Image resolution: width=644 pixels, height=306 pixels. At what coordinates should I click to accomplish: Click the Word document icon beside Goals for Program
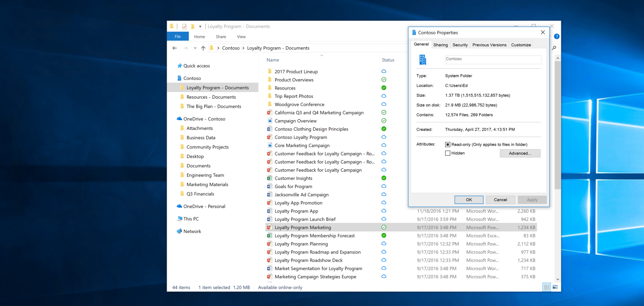269,186
